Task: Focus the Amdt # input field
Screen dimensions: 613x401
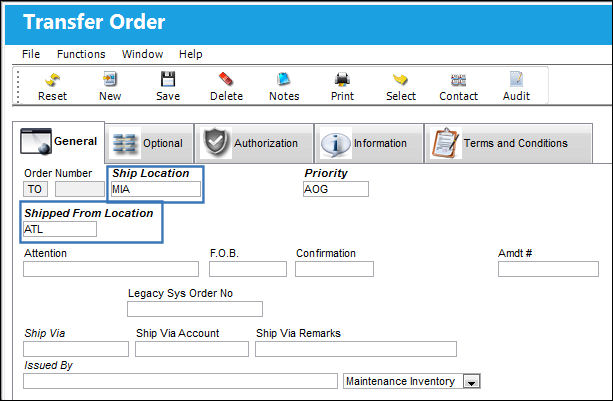Action: click(548, 269)
